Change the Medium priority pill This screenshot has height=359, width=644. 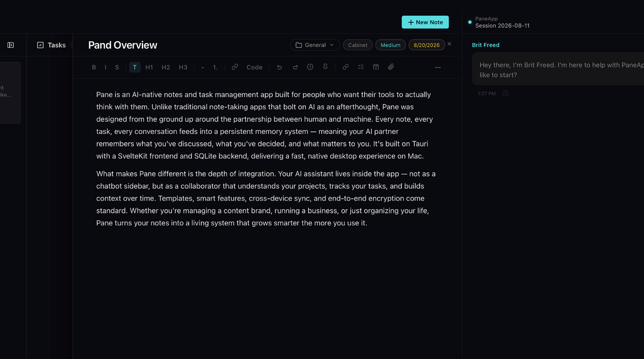390,45
